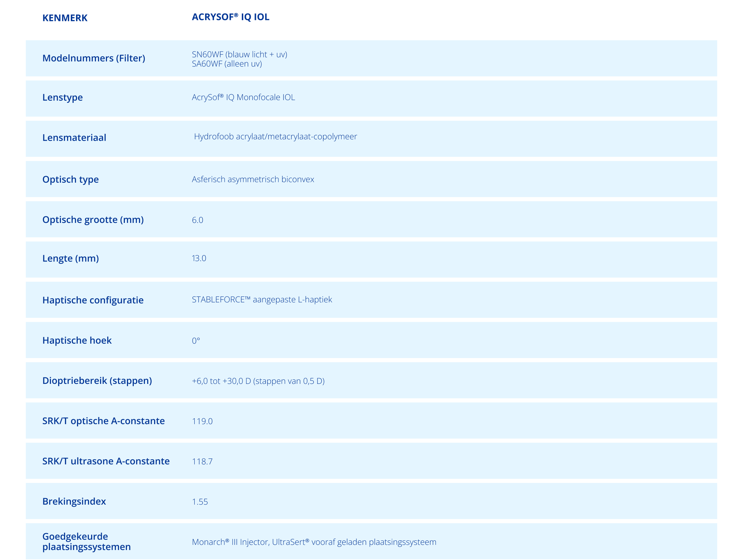Click the 6.0 optic size value
The height and width of the screenshot is (560, 743).
coord(197,220)
